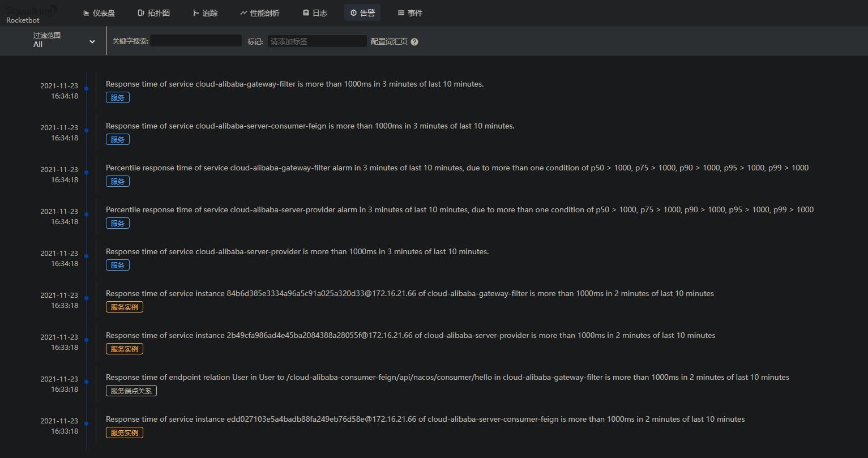Select instance alarm text edd027103e5a4badb88fa249eb76d58e
This screenshot has height=458, width=868.
point(425,419)
